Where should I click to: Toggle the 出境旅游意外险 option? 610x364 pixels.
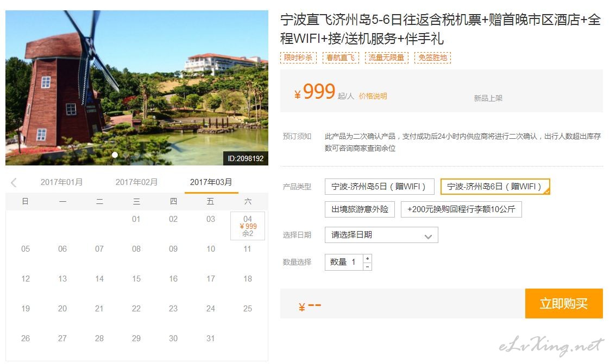(360, 209)
